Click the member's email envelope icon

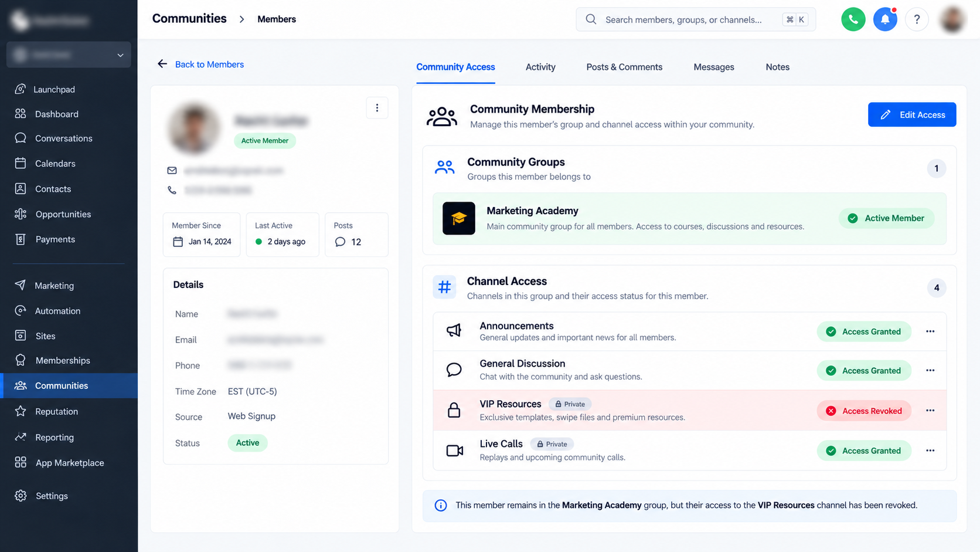[172, 171]
